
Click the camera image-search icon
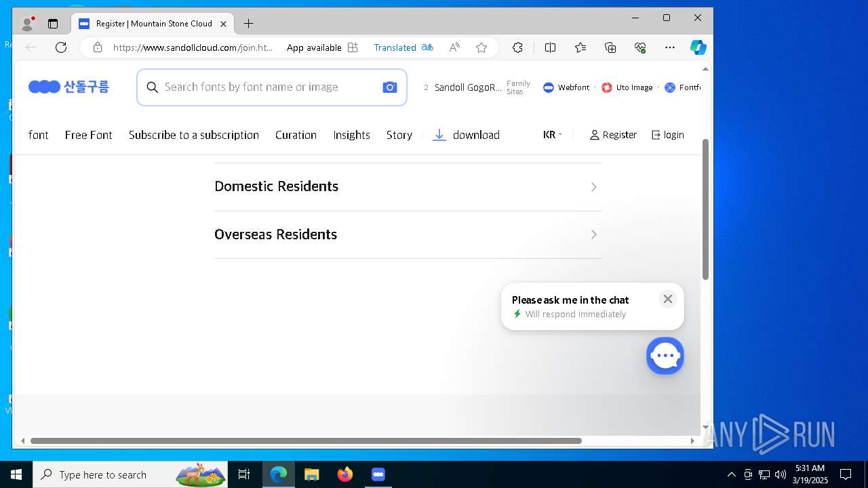pyautogui.click(x=390, y=87)
